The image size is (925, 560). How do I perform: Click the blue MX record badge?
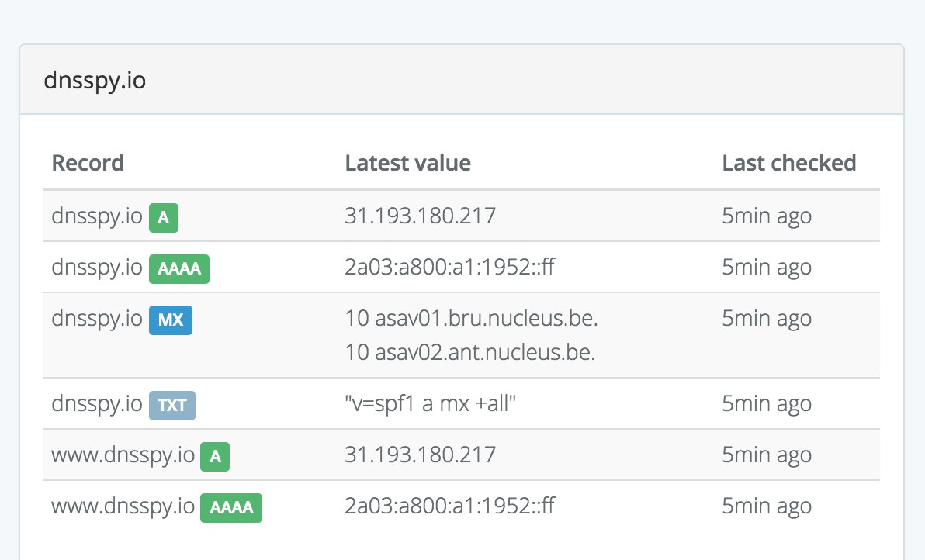click(171, 320)
